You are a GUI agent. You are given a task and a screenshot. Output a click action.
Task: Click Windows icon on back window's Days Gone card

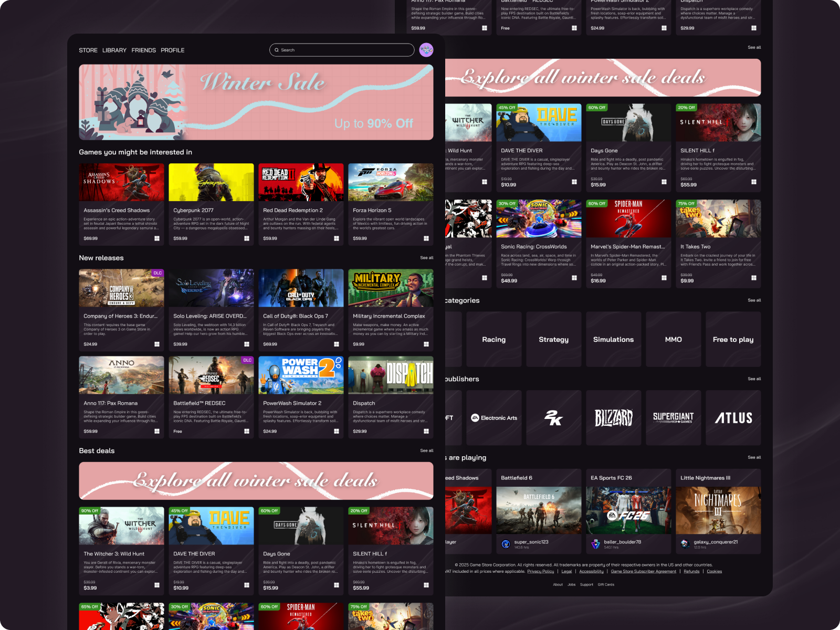point(664,182)
